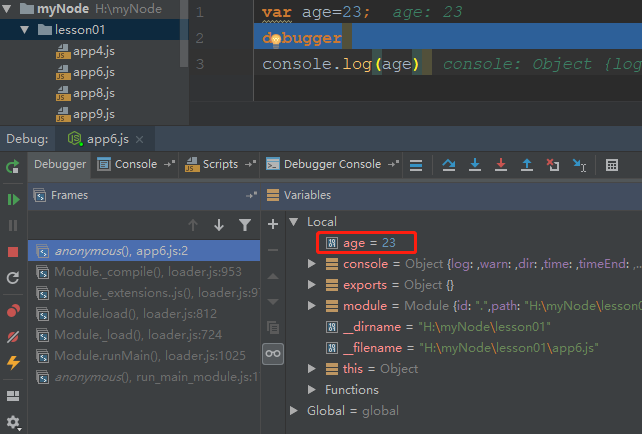Screen dimensions: 642x434
Task: Expand the exports variable
Action: (312, 285)
